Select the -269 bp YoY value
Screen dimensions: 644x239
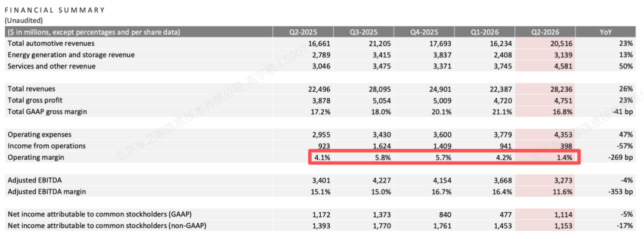tap(621, 157)
